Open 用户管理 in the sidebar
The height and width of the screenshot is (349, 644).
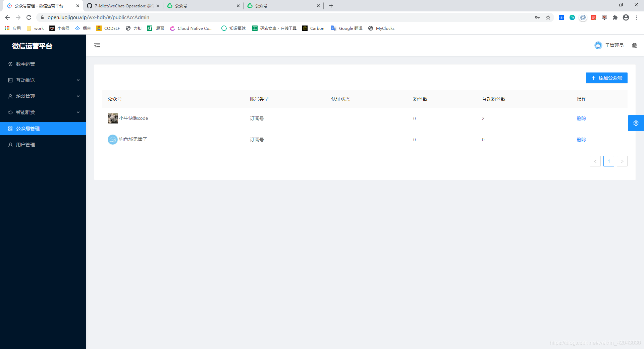(x=43, y=145)
